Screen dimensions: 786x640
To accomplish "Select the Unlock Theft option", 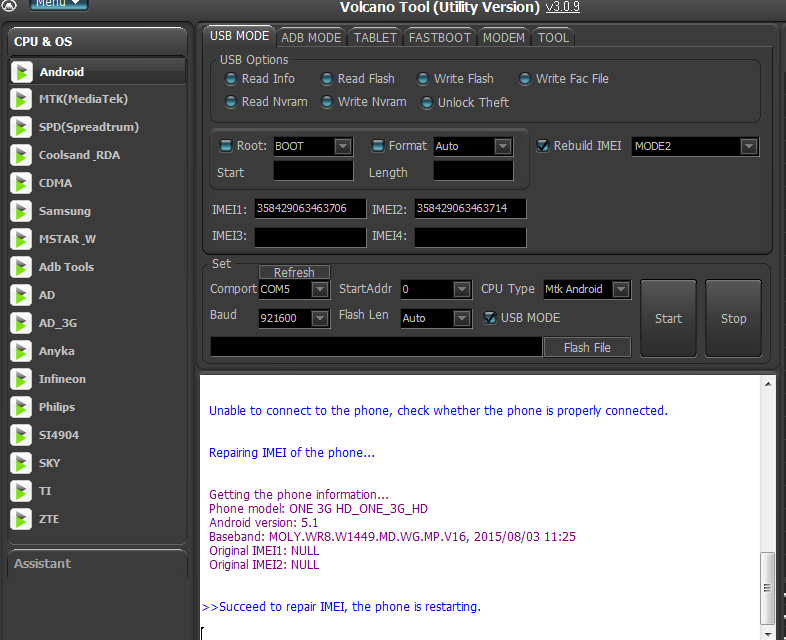I will [427, 103].
